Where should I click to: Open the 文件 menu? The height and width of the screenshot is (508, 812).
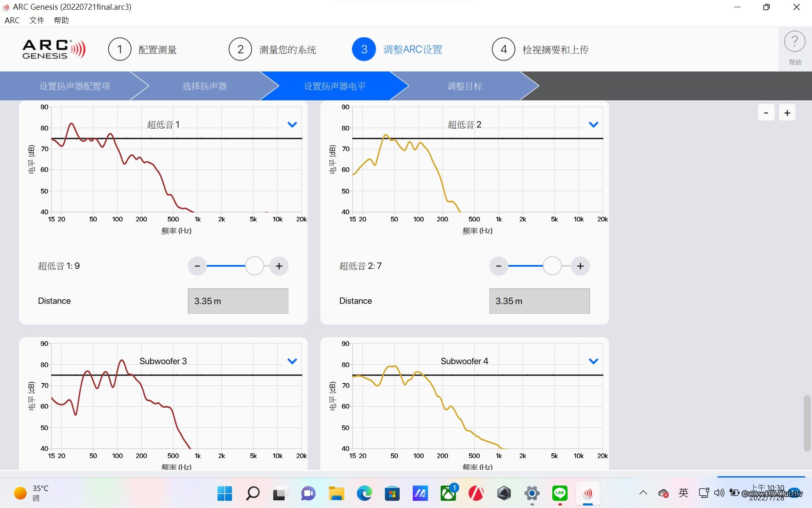(x=37, y=20)
